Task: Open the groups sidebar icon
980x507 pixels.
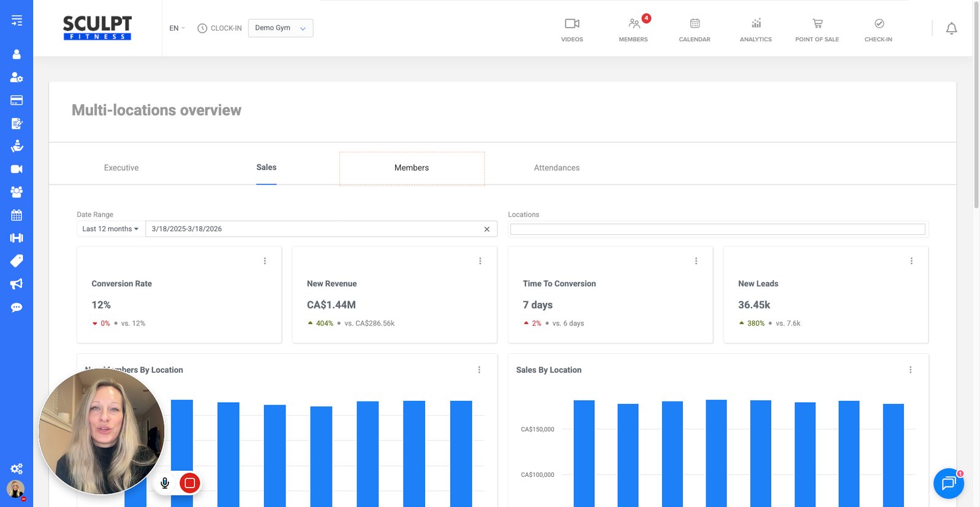Action: pos(17,192)
